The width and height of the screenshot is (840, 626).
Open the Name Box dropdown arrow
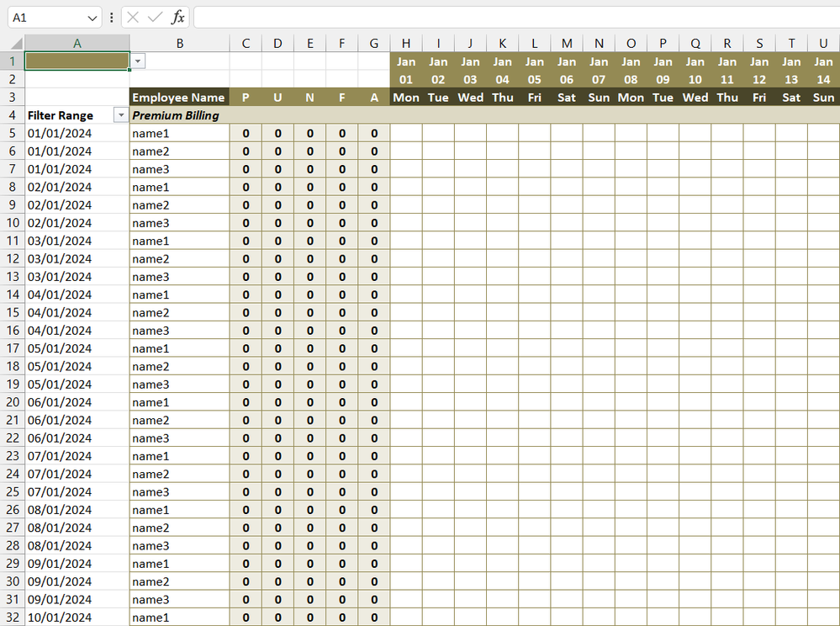coord(92,18)
